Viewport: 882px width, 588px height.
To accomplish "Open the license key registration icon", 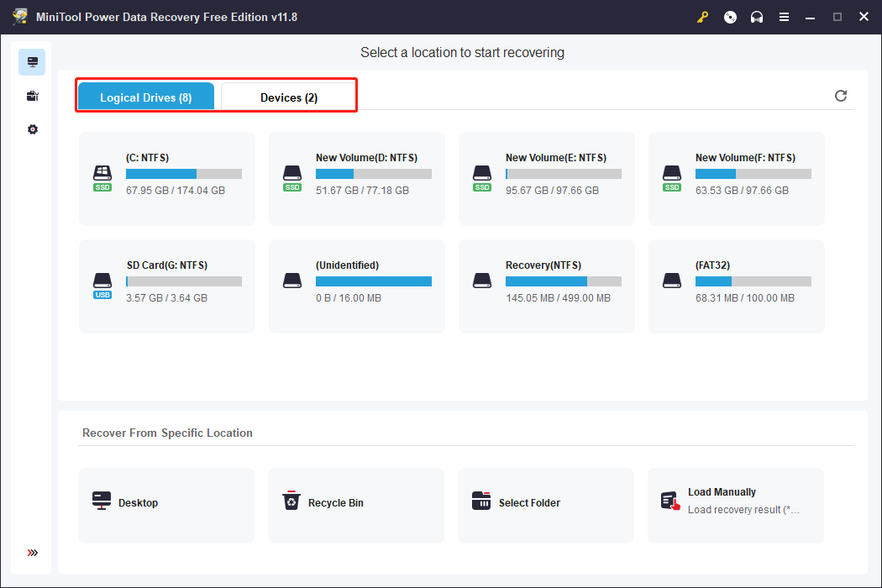I will 702,17.
